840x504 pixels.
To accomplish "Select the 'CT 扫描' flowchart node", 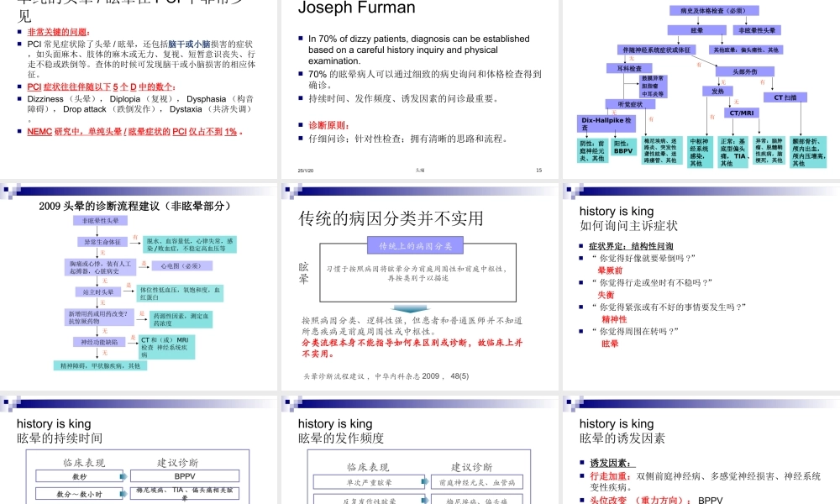I will pos(785,97).
